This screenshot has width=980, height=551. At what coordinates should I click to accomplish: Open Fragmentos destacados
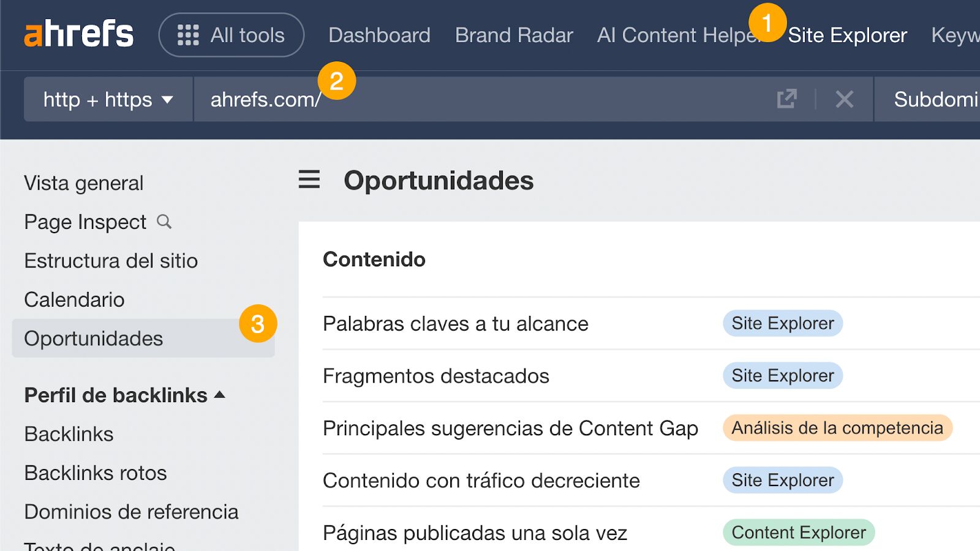point(435,376)
